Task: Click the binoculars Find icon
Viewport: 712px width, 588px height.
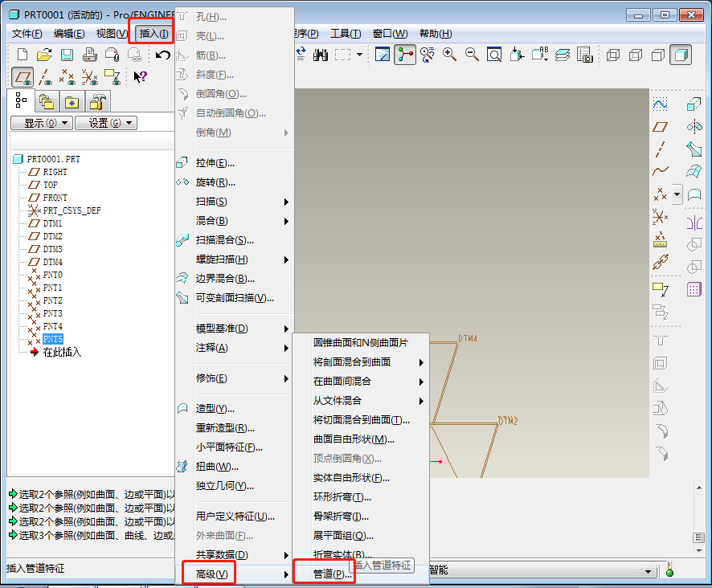Action: (x=320, y=55)
